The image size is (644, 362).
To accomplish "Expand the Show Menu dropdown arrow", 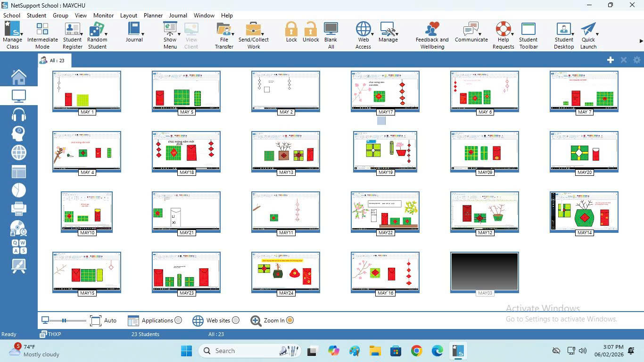I will tap(179, 34).
